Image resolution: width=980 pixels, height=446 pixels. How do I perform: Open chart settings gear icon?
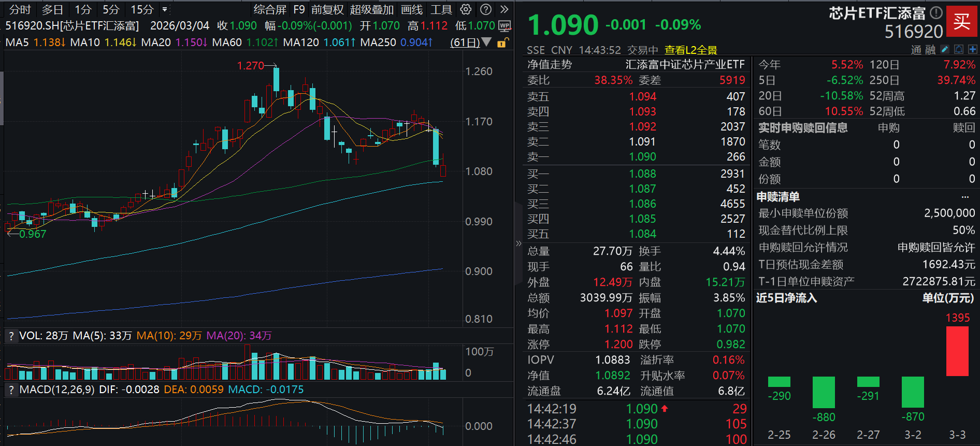(466, 9)
